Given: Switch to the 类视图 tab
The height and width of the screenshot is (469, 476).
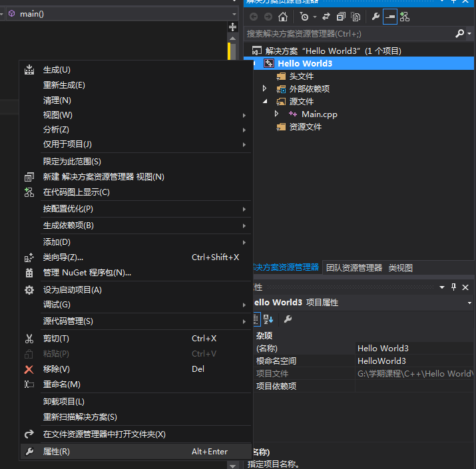Looking at the screenshot, I should point(400,268).
